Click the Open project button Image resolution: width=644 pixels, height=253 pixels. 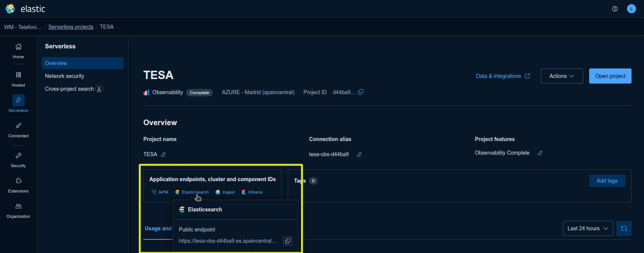tap(610, 76)
